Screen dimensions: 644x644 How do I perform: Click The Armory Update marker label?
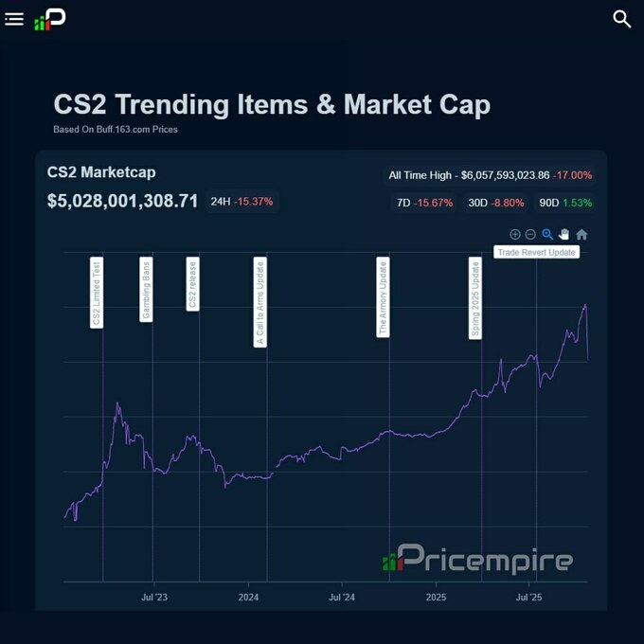(x=383, y=296)
